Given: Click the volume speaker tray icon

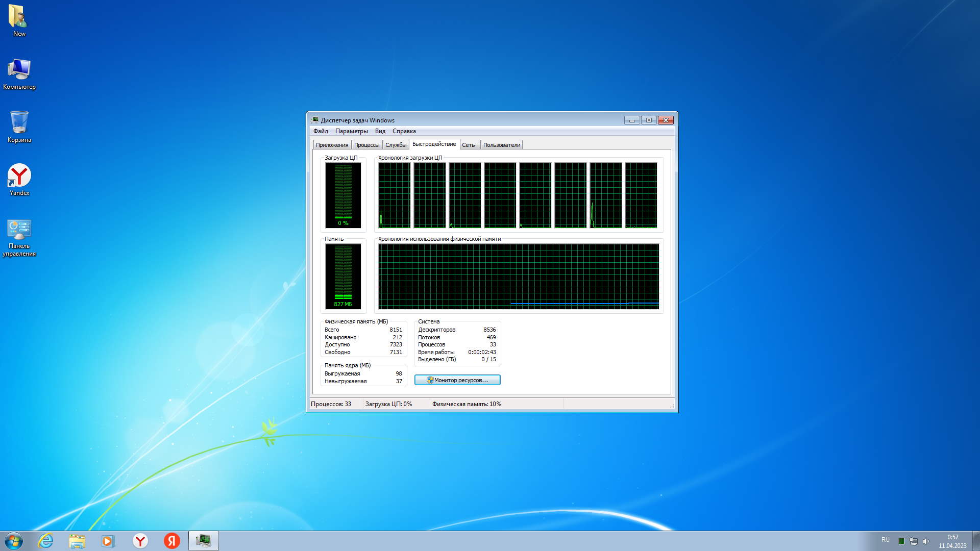Looking at the screenshot, I should 926,541.
